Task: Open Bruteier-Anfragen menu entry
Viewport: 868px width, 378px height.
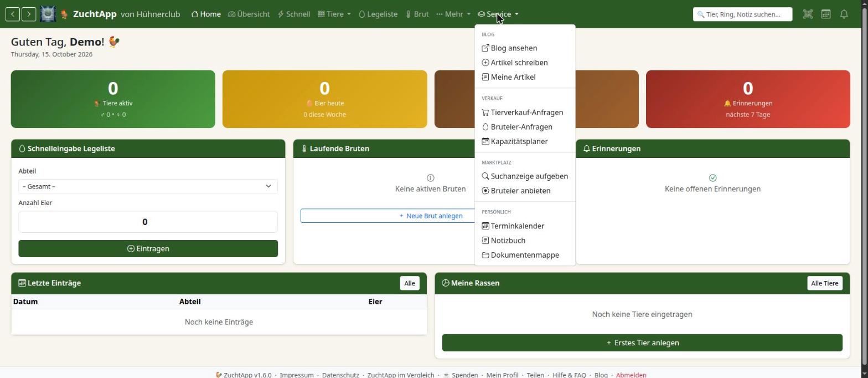Action: (525, 127)
